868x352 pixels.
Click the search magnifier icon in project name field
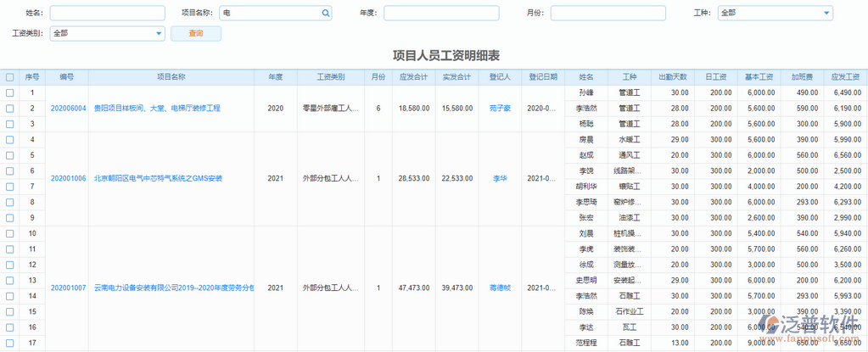[325, 14]
